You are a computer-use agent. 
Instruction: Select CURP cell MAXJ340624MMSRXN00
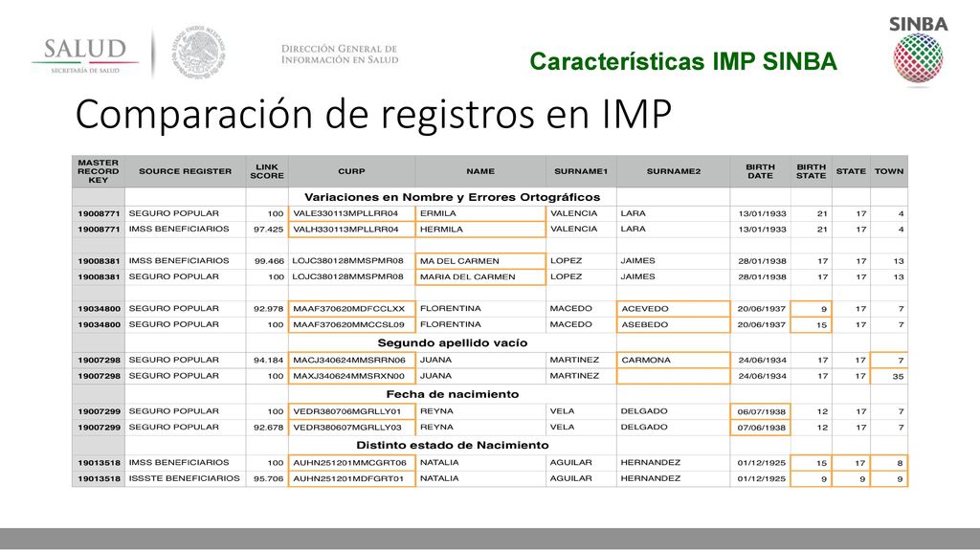coord(352,376)
